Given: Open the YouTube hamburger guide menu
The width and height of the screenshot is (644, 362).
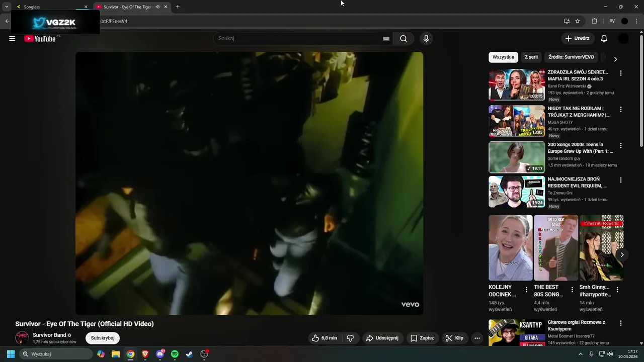Looking at the screenshot, I should pyautogui.click(x=12, y=39).
